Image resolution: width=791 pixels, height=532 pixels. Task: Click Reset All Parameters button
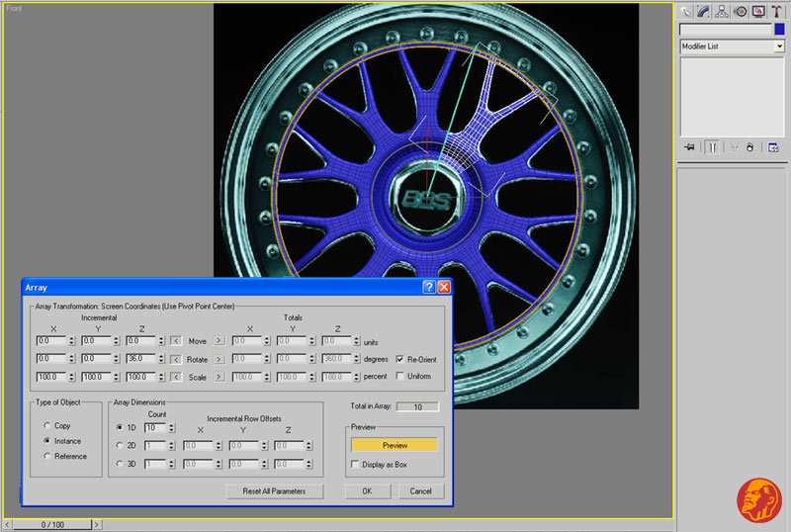[x=274, y=491]
